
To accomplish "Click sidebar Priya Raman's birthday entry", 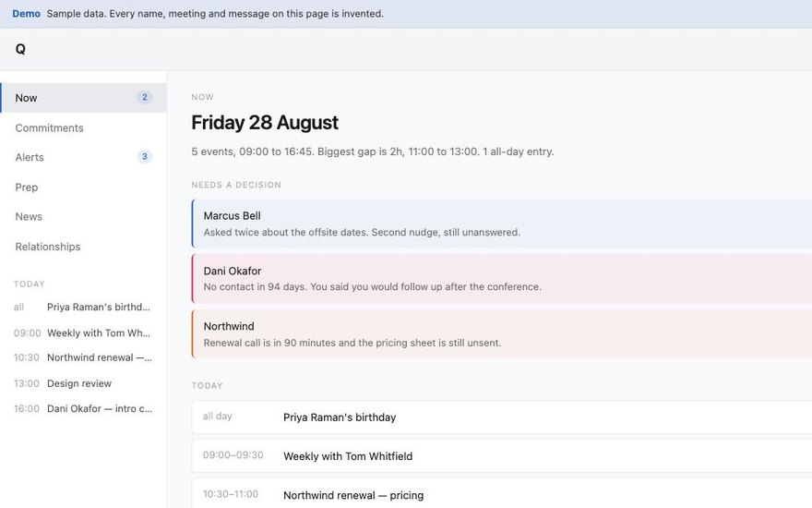I will [x=83, y=307].
